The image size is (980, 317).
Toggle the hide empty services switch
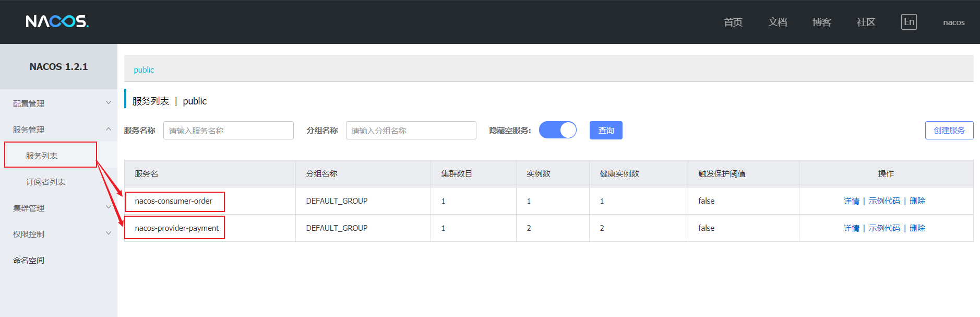pyautogui.click(x=557, y=130)
